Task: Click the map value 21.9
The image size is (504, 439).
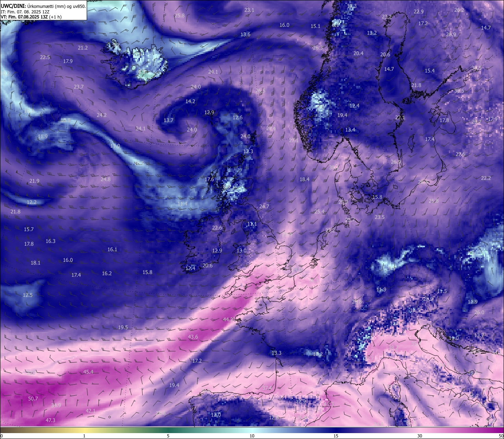Action: click(x=34, y=181)
